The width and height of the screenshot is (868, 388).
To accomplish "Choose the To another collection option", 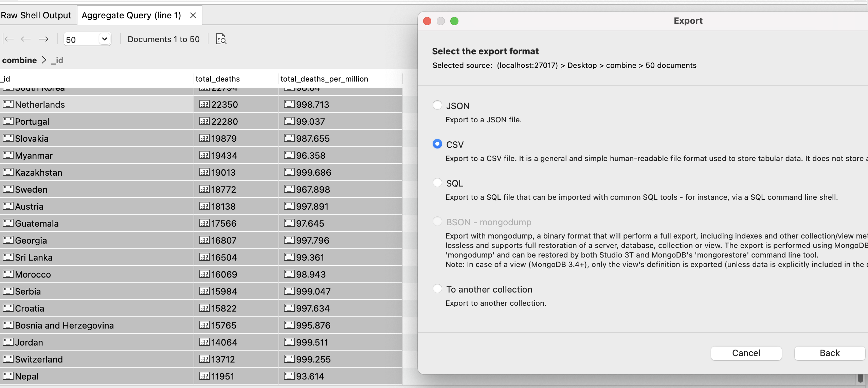I will point(437,289).
